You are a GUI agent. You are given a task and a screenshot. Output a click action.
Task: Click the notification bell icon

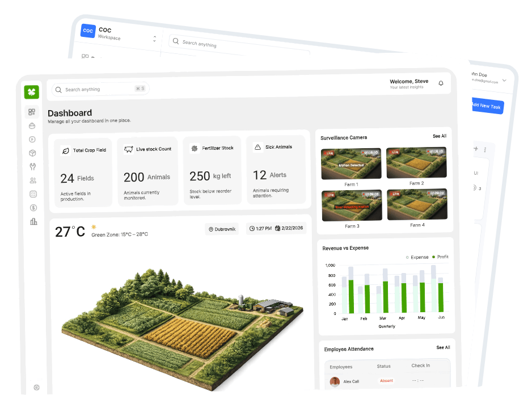(441, 83)
